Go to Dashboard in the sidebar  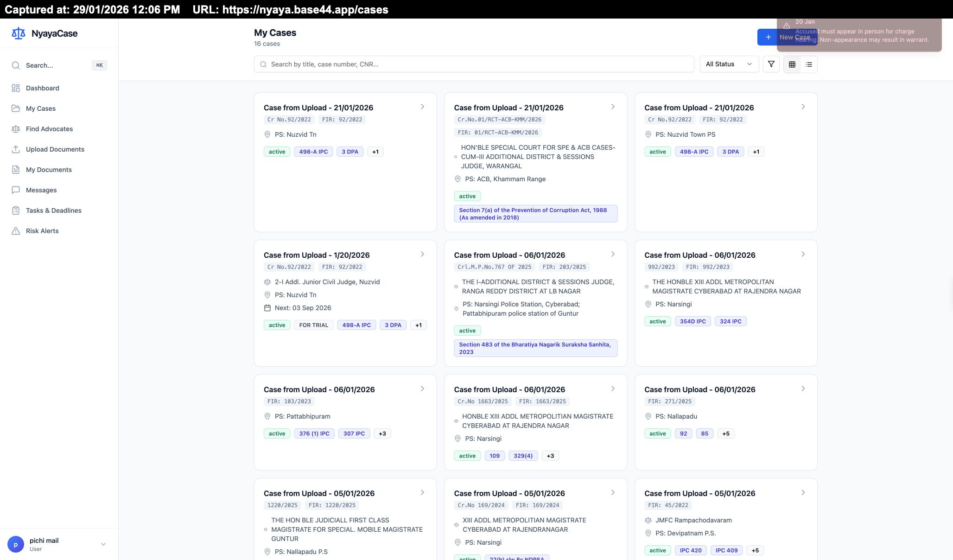click(x=59, y=88)
